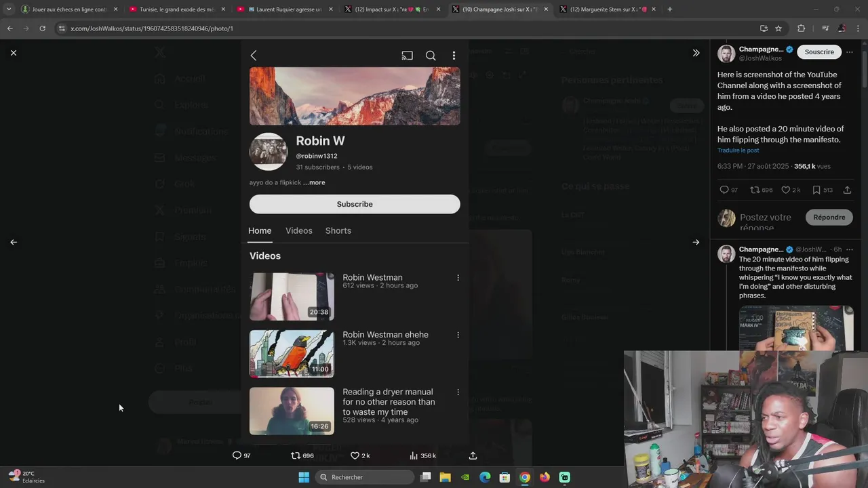Open the NVIDIA app from the taskbar

465,477
